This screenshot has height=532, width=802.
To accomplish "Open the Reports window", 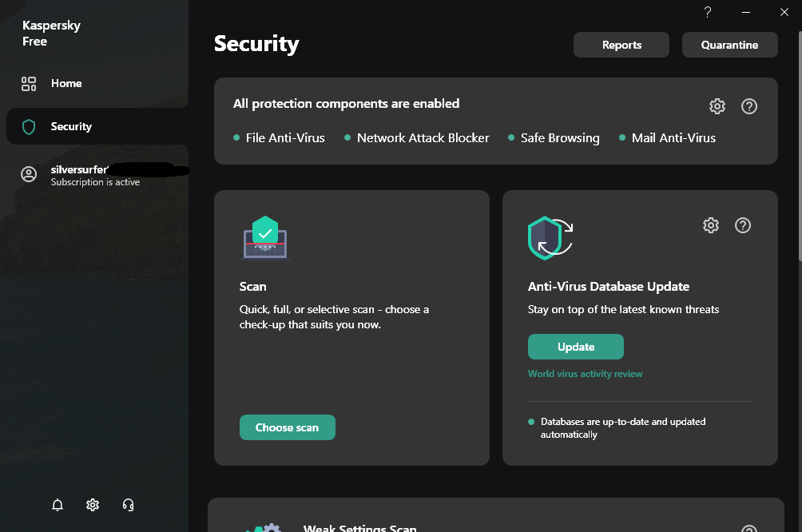I will pyautogui.click(x=621, y=45).
